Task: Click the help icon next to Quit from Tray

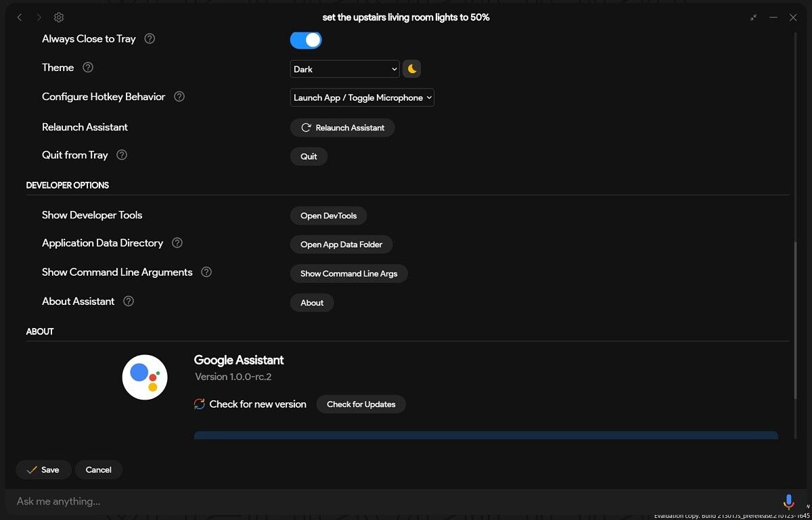Action: tap(121, 155)
